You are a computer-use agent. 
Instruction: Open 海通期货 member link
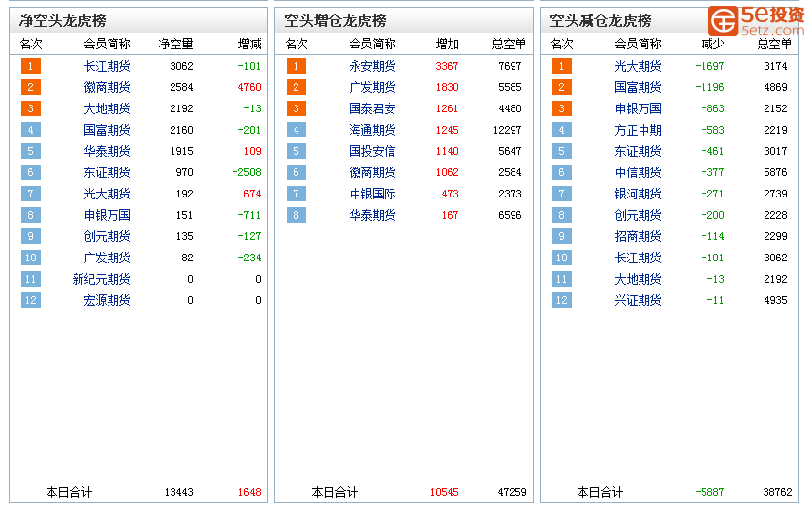pyautogui.click(x=372, y=130)
